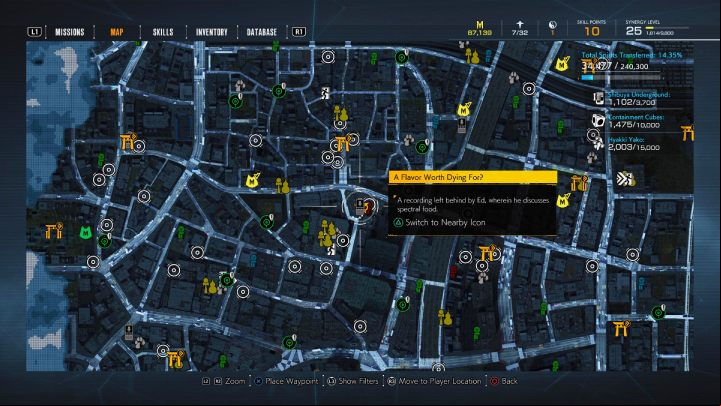Viewport: 721px width, 406px height.
Task: Open the MISSIONS tab
Action: coord(69,32)
